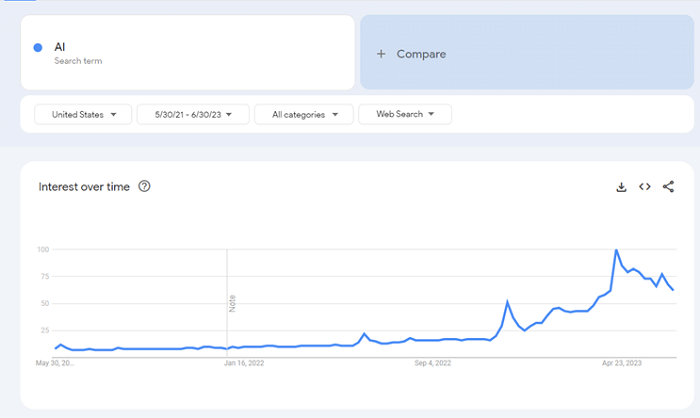Image resolution: width=700 pixels, height=418 pixels.
Task: Click the Note marker on the chart
Action: pyautogui.click(x=232, y=304)
